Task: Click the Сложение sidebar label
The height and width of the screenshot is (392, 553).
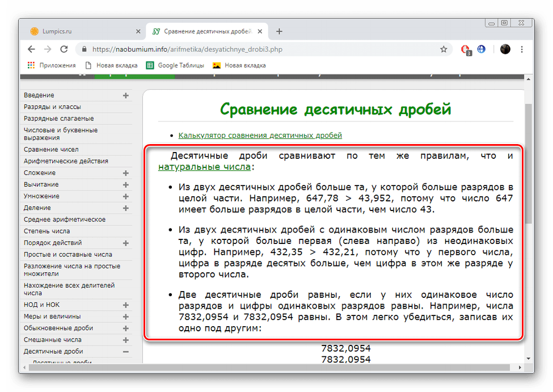Action: [x=40, y=173]
